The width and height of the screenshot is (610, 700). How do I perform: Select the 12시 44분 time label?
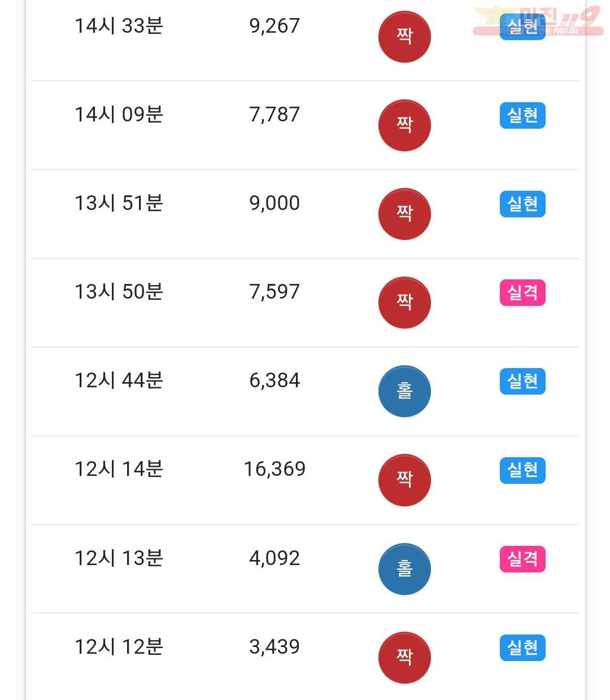coord(119,380)
